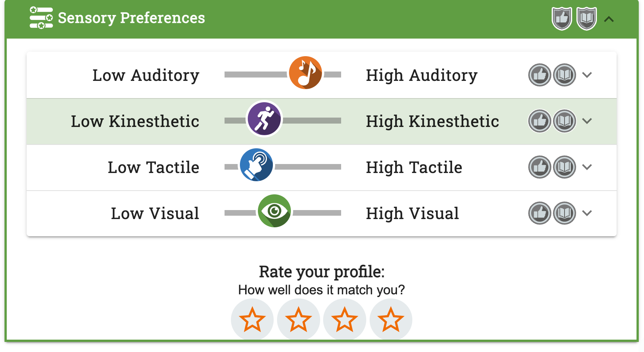Click the thumbs-up icon in Visual row
Viewport: 644px width, 352px height.
(539, 213)
